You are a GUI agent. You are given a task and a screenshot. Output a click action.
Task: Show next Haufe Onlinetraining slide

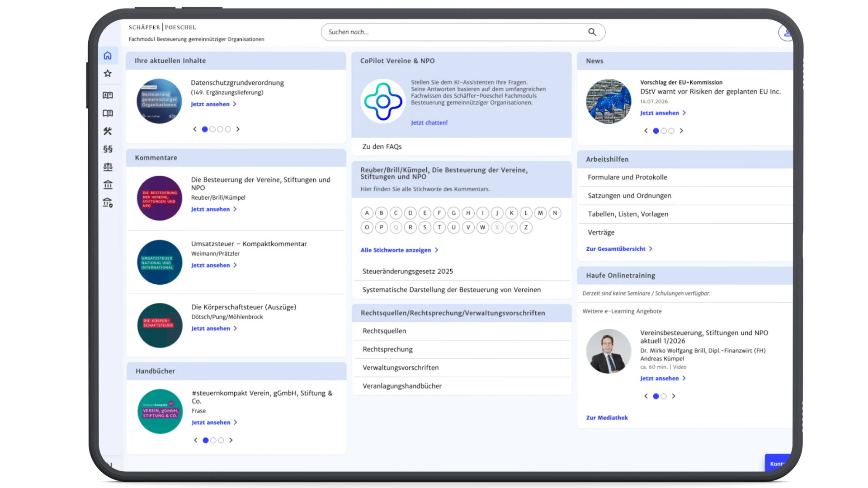pyautogui.click(x=674, y=396)
